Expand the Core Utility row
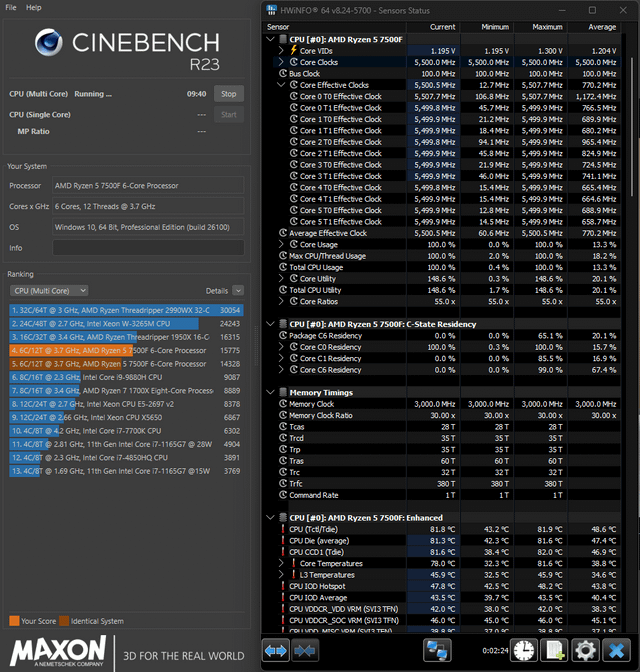Image resolution: width=640 pixels, height=672 pixels. point(281,279)
